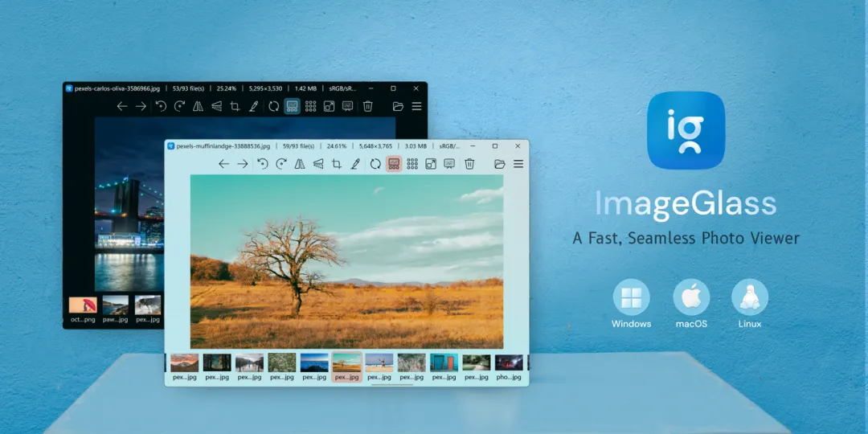Select the green park path thumbnail
The height and width of the screenshot is (434, 868).
tap(477, 367)
